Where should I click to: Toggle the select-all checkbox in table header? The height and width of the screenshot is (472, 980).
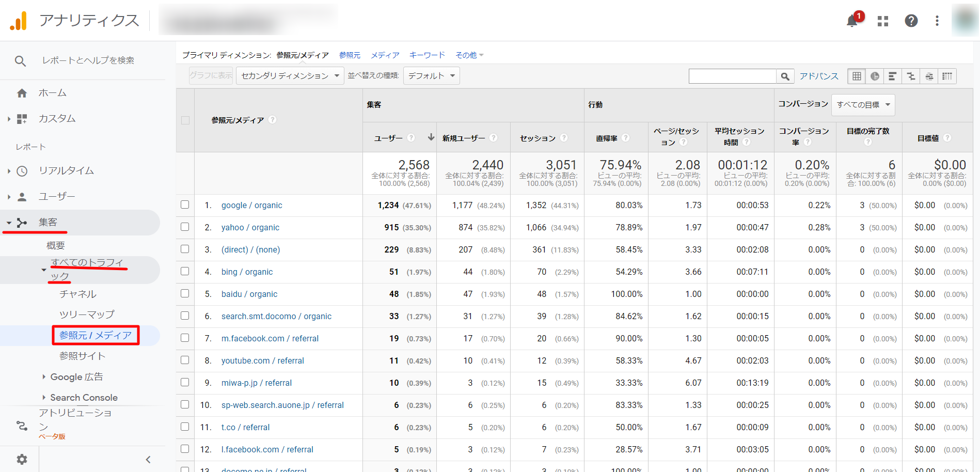(x=185, y=120)
